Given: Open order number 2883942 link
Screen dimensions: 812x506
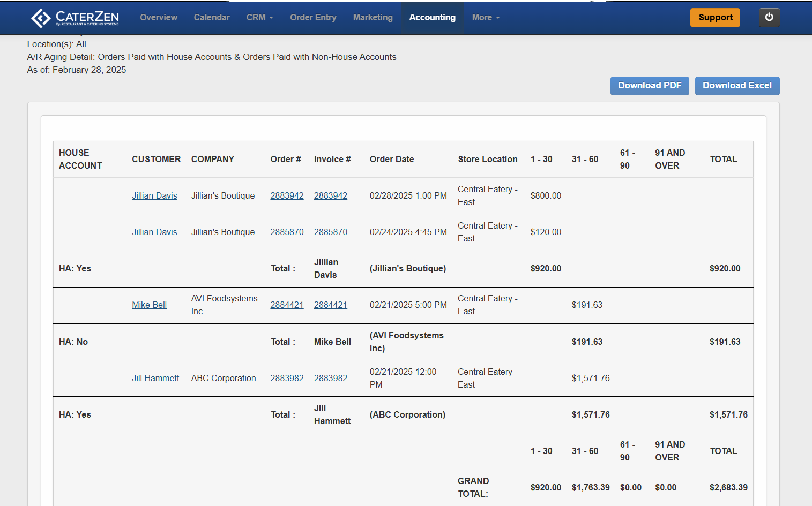Looking at the screenshot, I should [287, 196].
